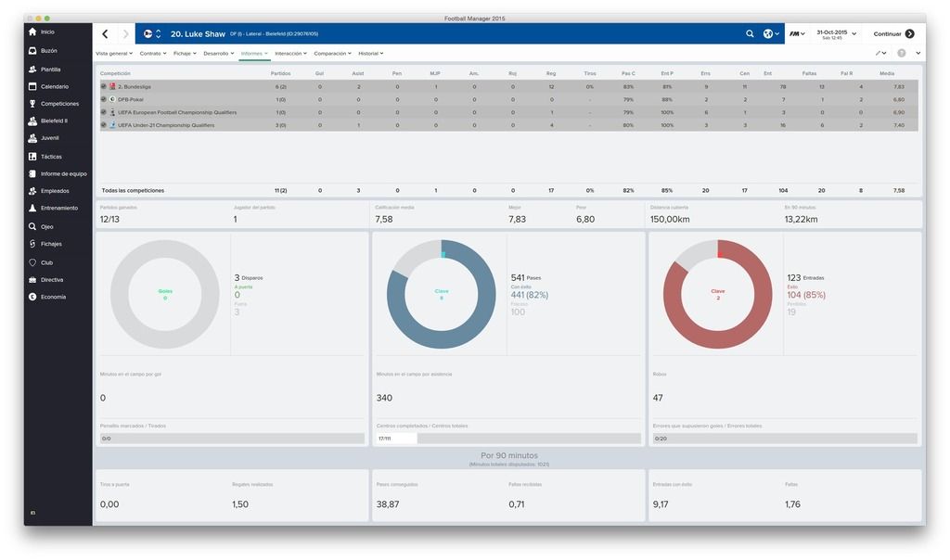
Task: Click the small icon at sidebar bottom
Action: point(32,513)
